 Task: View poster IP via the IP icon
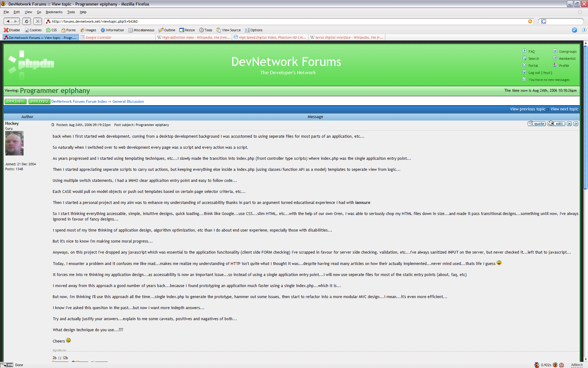point(576,124)
